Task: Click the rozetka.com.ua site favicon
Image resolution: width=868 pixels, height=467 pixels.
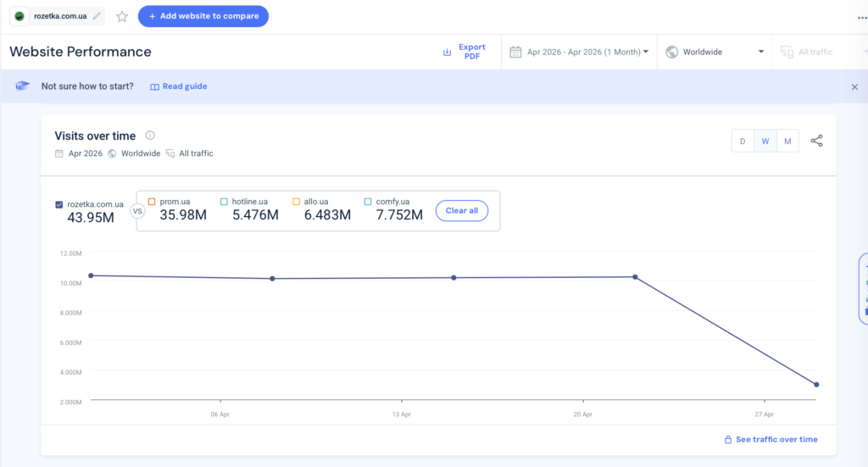Action: click(x=19, y=16)
